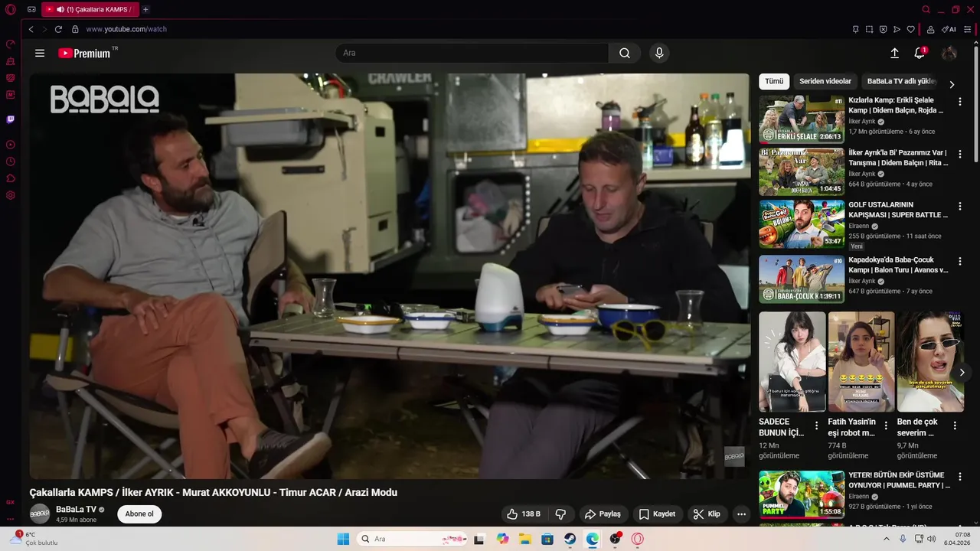Viewport: 980px width, 551px height.
Task: Open options for Fatih Yasin'in eşi short
Action: pyautogui.click(x=886, y=425)
